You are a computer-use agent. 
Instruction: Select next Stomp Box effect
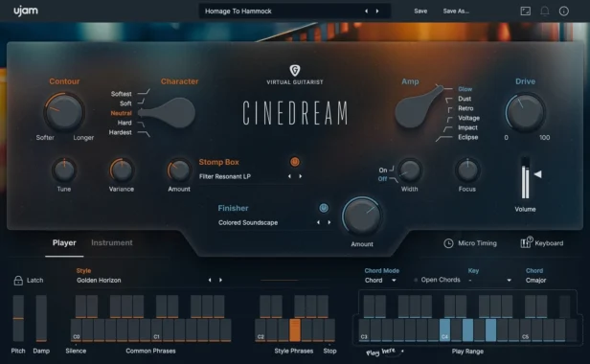301,176
